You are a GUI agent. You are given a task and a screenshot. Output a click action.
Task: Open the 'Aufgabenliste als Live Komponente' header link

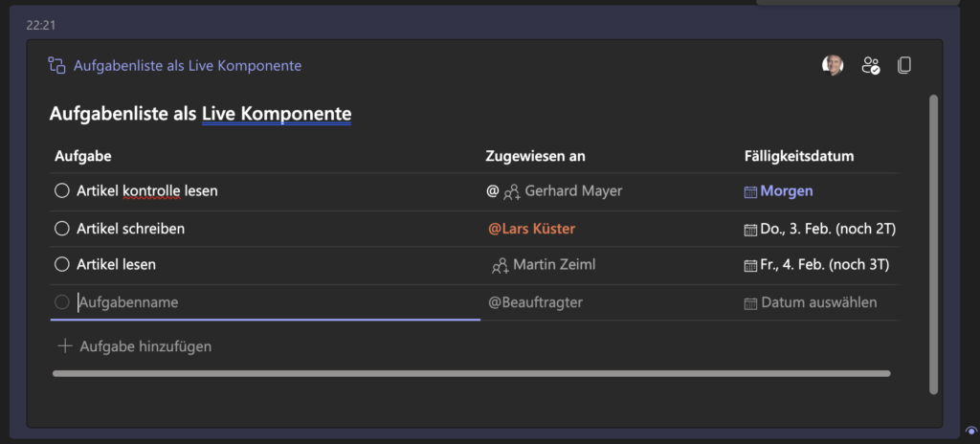point(188,66)
